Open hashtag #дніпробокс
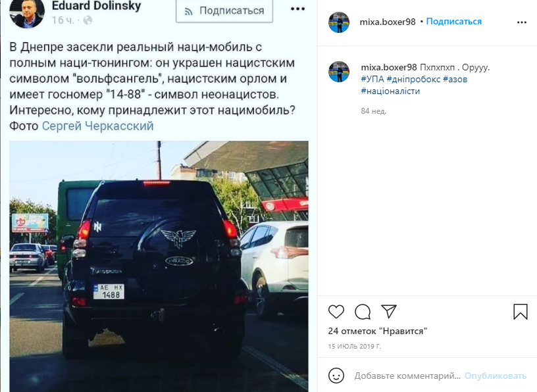 413,79
